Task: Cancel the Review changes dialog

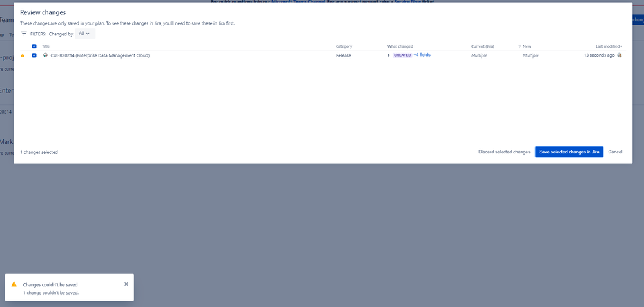Action: (615, 152)
